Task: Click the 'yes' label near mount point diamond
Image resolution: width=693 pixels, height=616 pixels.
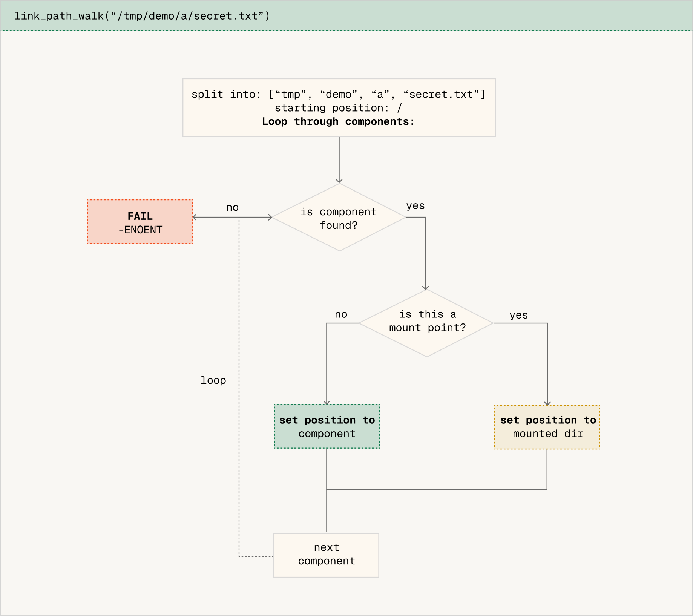Action: tap(518, 316)
